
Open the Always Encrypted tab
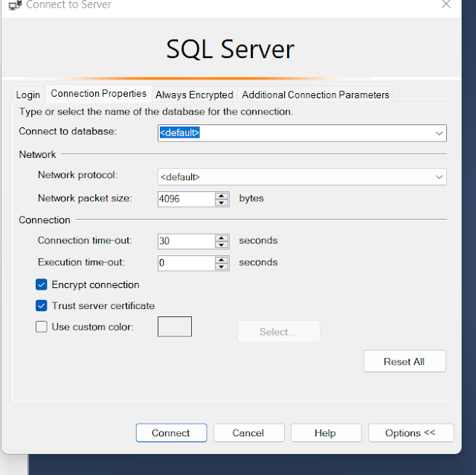tap(194, 95)
